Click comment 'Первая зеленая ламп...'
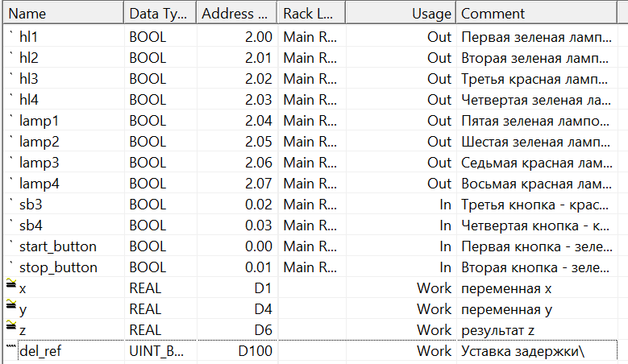The image size is (628, 364). [x=536, y=37]
